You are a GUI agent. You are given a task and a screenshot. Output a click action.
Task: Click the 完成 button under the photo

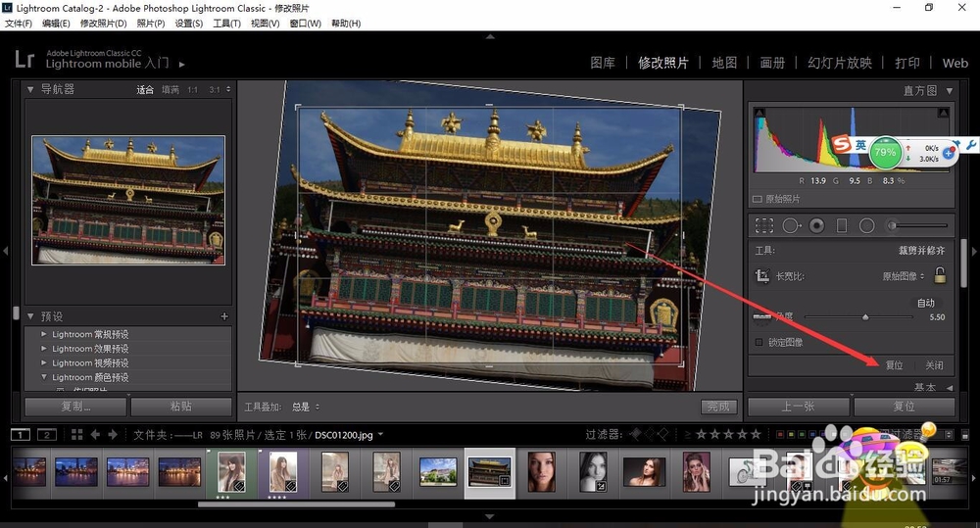tap(718, 407)
